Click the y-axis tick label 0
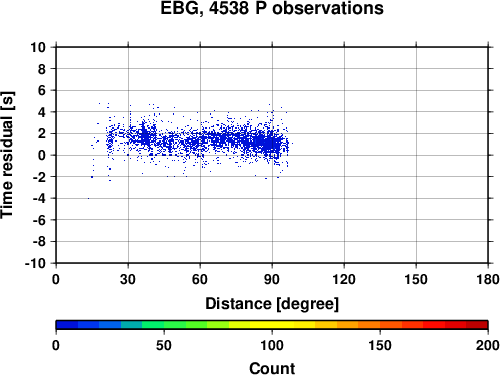The width and height of the screenshot is (500, 375). click(42, 155)
